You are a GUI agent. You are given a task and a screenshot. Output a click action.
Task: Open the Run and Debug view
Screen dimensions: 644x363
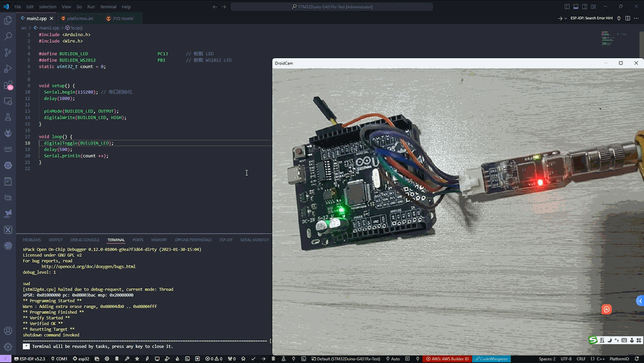[8, 68]
